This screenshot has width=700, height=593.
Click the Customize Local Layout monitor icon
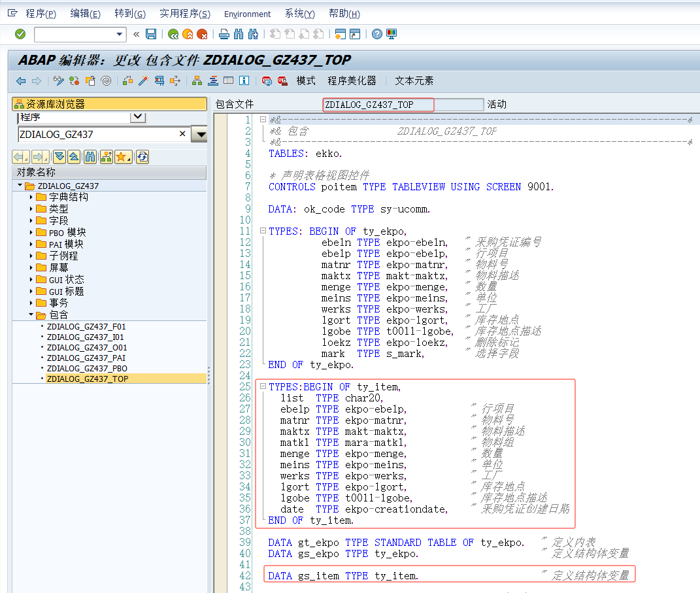coord(392,34)
